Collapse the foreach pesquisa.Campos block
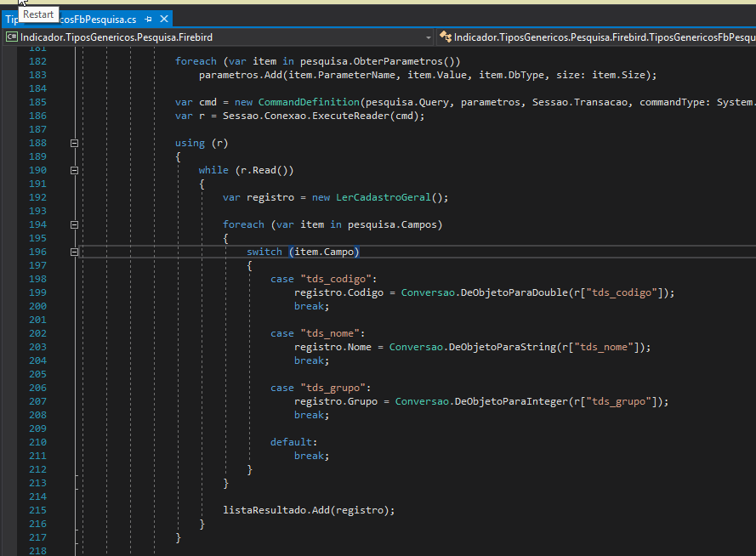This screenshot has width=756, height=556. (x=74, y=224)
